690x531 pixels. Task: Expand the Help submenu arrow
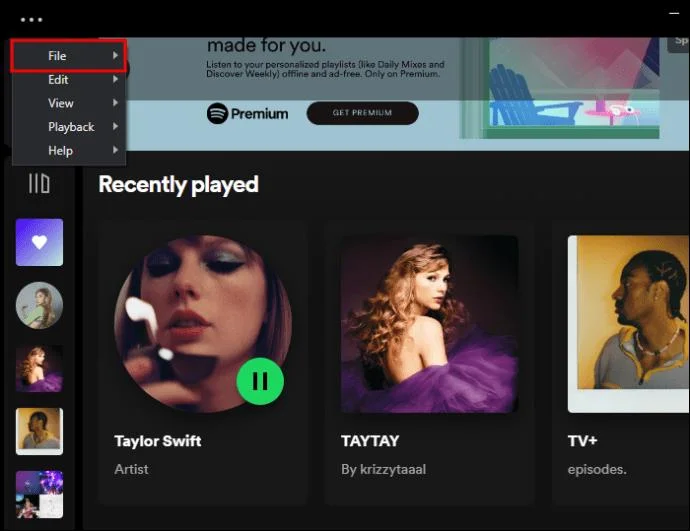pyautogui.click(x=115, y=150)
